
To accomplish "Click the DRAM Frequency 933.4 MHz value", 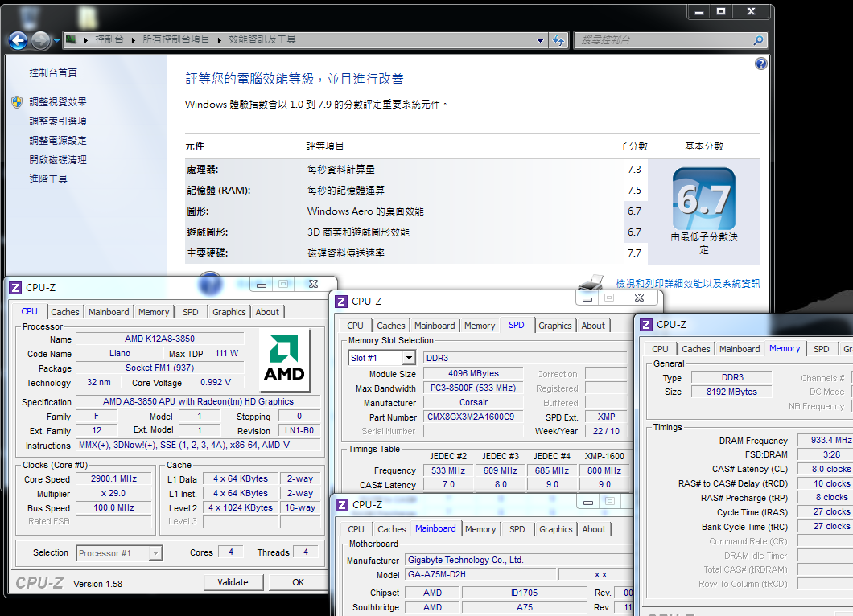I will (x=826, y=440).
